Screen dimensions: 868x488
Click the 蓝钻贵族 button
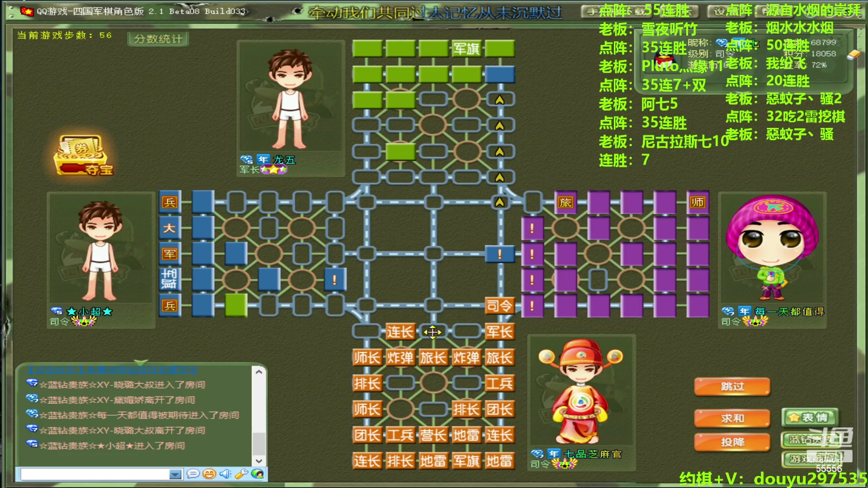click(x=810, y=439)
